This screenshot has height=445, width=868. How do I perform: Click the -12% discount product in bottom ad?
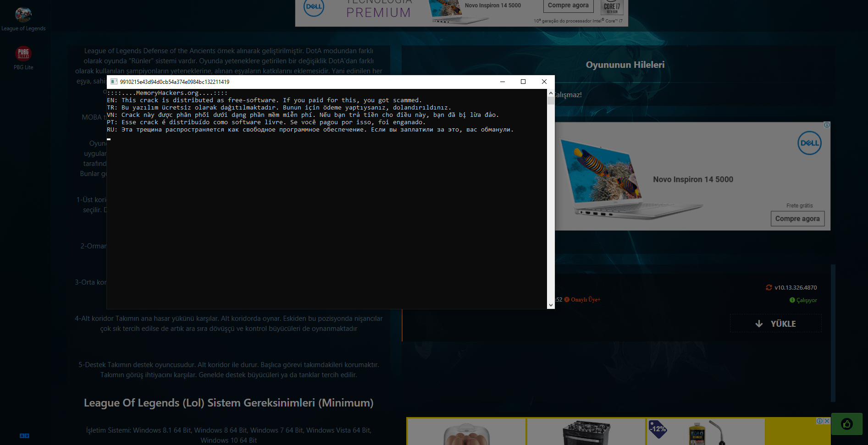point(705,431)
